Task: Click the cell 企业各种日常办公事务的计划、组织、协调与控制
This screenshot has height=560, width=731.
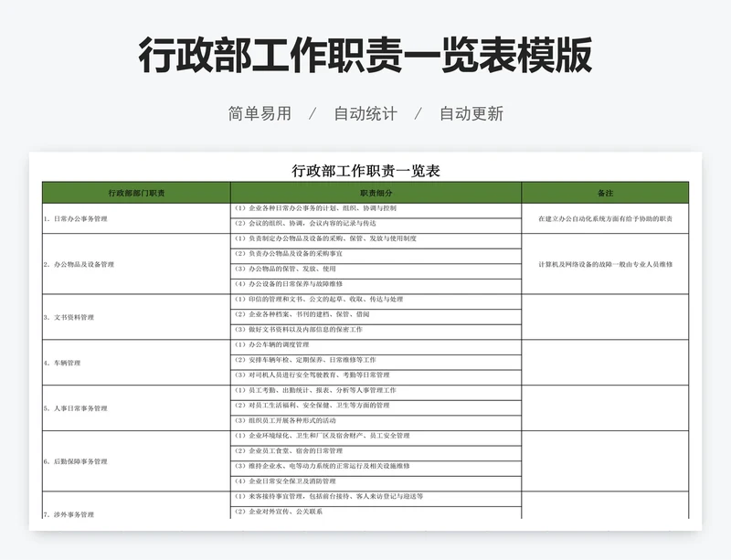Action: tap(376, 210)
